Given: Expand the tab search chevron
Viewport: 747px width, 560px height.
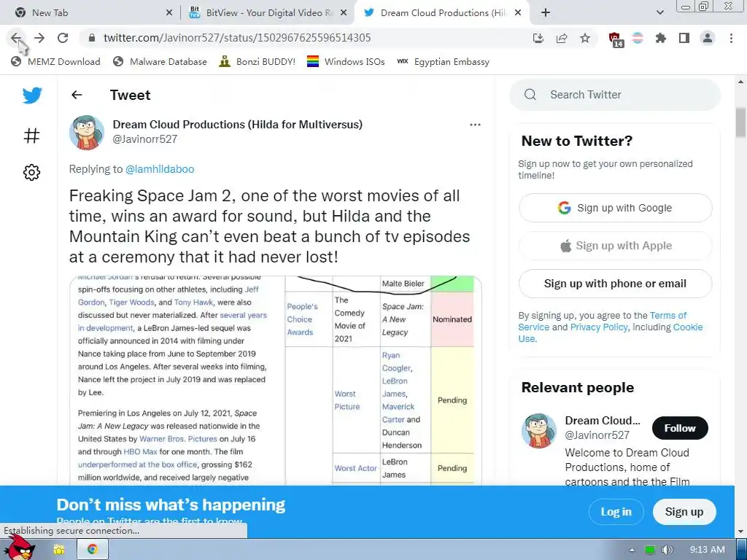Looking at the screenshot, I should click(659, 13).
